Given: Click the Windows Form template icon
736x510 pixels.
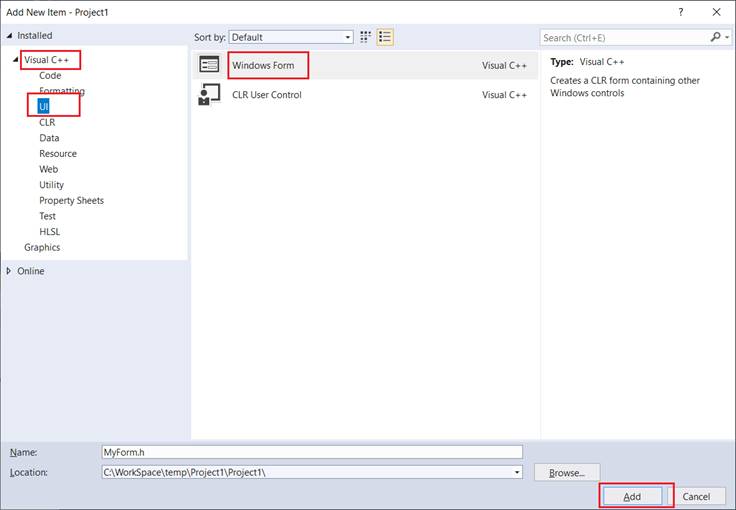Looking at the screenshot, I should [209, 65].
